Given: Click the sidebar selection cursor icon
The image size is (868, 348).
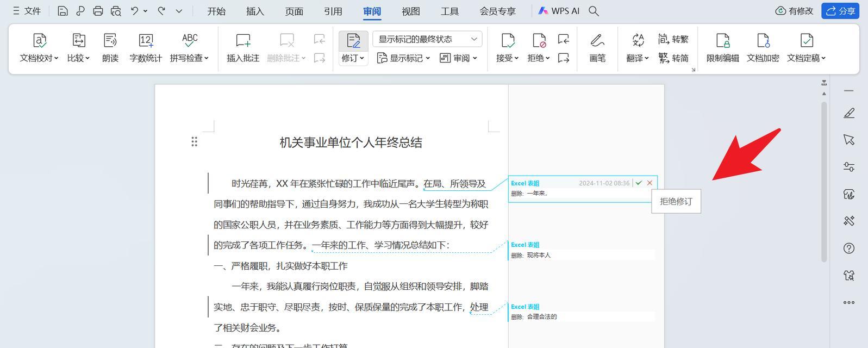Looking at the screenshot, I should pos(849,140).
